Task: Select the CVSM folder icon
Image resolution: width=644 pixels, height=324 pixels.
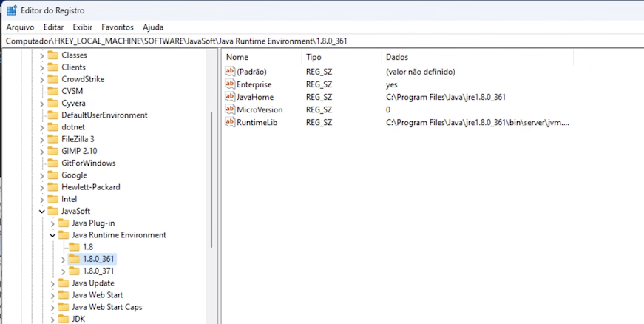Action: (x=52, y=91)
